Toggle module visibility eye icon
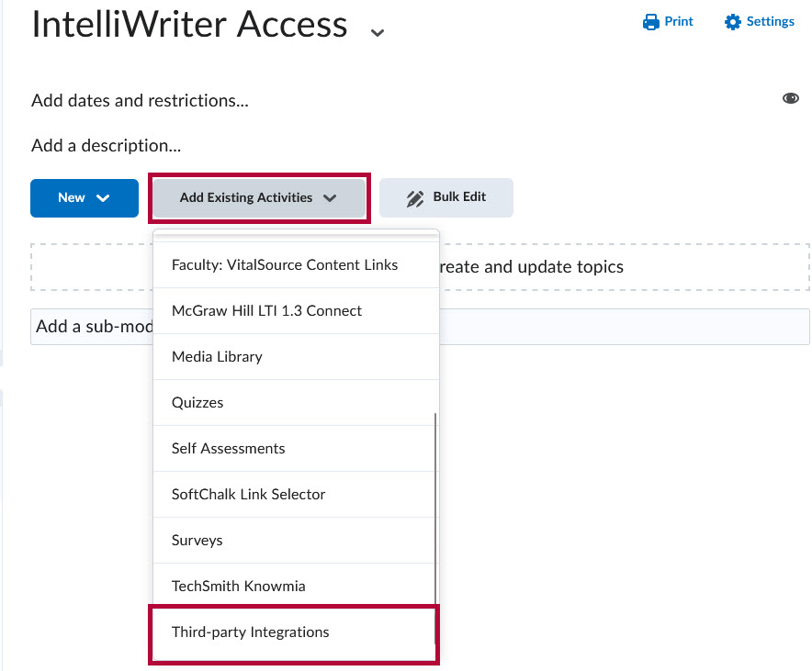 (790, 99)
